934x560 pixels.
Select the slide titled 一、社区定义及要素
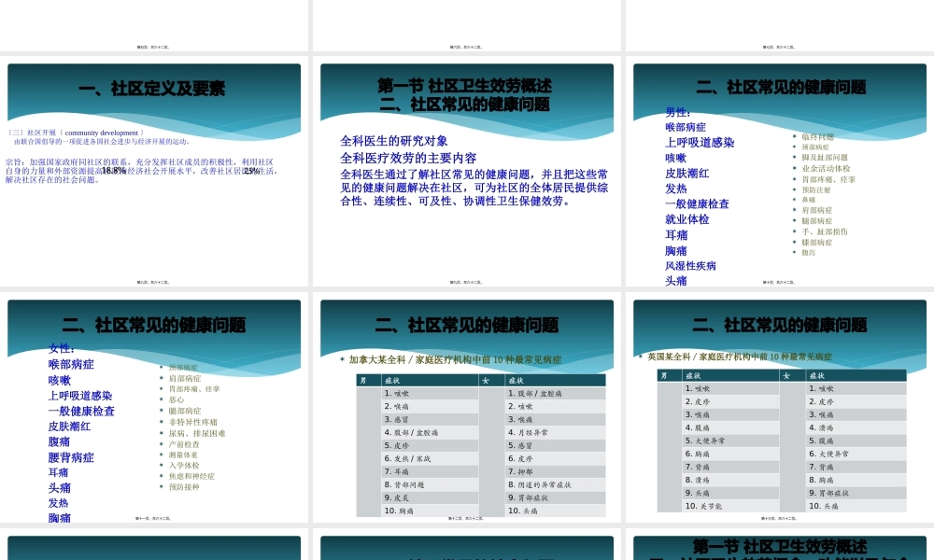[152, 88]
